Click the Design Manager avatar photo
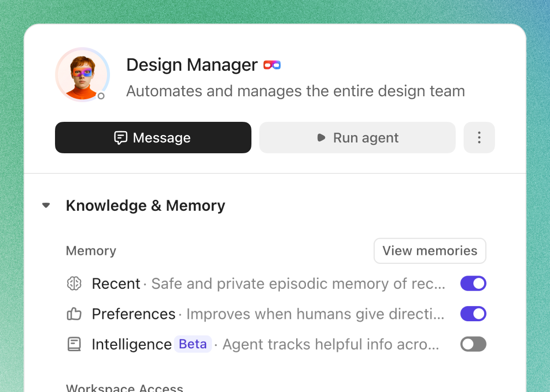 pos(82,75)
